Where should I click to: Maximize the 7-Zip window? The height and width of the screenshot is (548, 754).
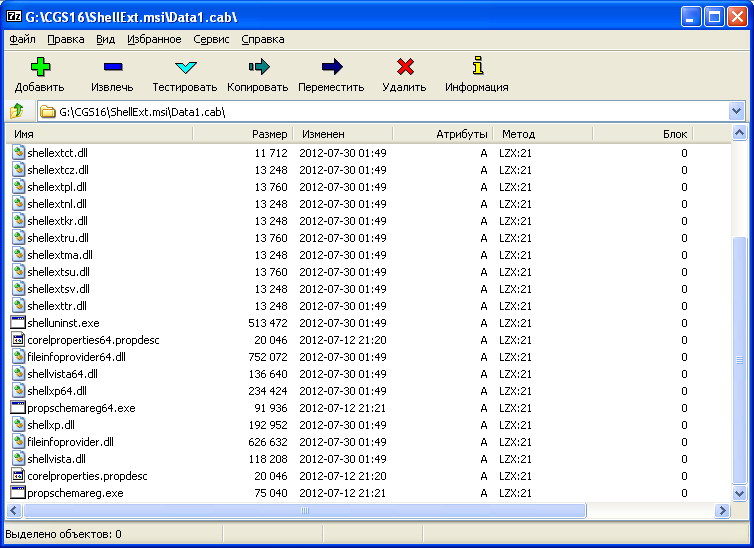714,17
